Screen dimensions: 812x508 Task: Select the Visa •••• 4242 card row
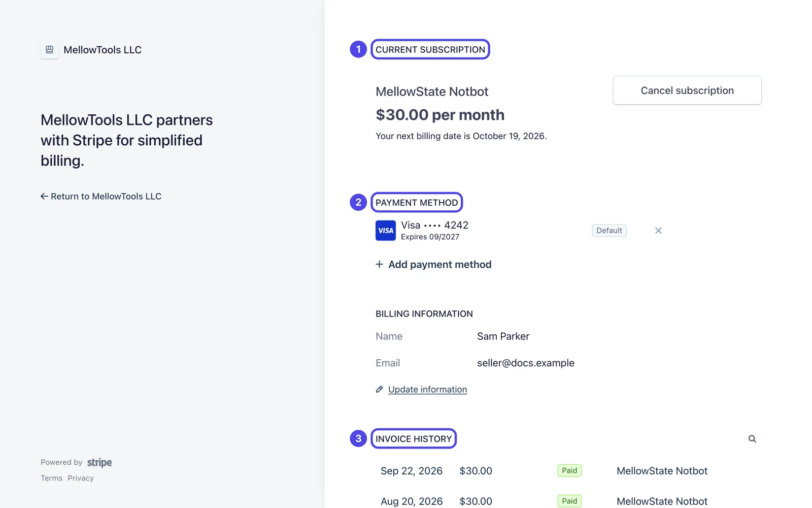click(x=519, y=231)
